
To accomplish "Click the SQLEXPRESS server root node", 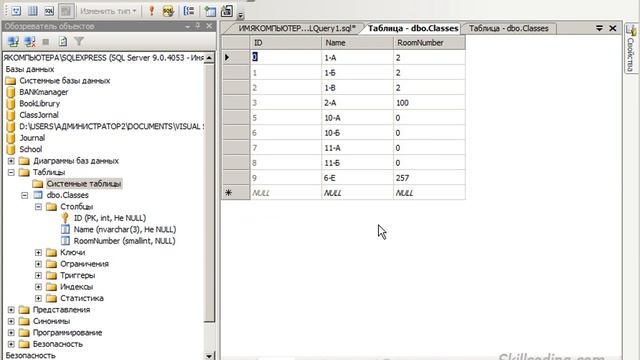I will [x=103, y=58].
